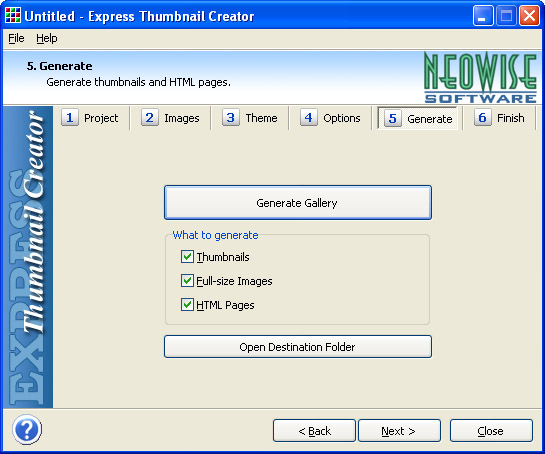545x454 pixels.
Task: Select the Theme tab label
Action: (x=261, y=118)
